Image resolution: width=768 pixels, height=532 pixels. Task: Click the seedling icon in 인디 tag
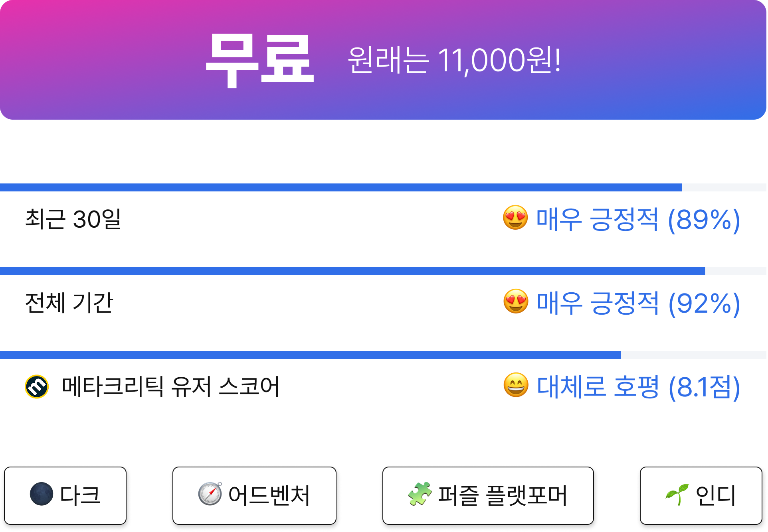click(x=677, y=494)
